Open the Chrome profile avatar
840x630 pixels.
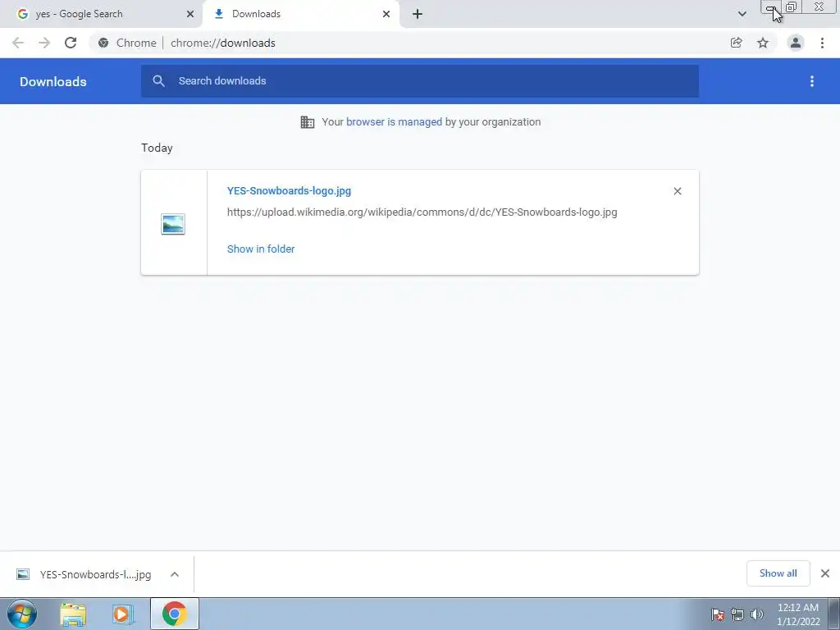tap(796, 43)
